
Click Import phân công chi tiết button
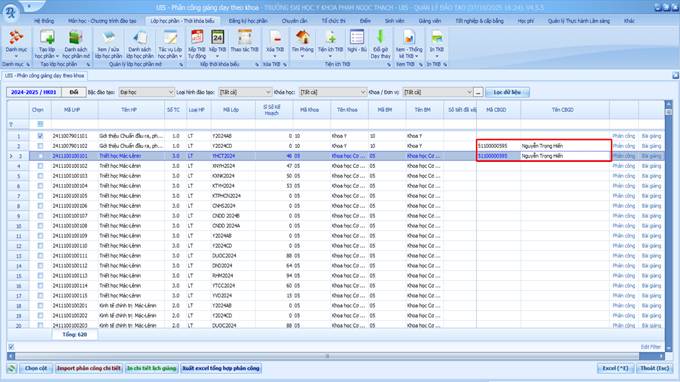[89, 368]
